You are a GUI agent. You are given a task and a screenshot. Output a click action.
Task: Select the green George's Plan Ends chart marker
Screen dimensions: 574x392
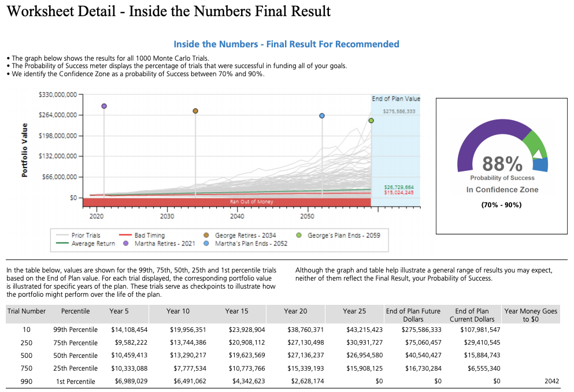tap(371, 121)
